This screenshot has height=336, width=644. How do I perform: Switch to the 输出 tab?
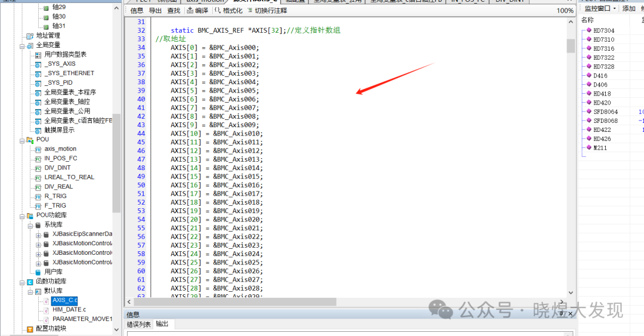(162, 324)
